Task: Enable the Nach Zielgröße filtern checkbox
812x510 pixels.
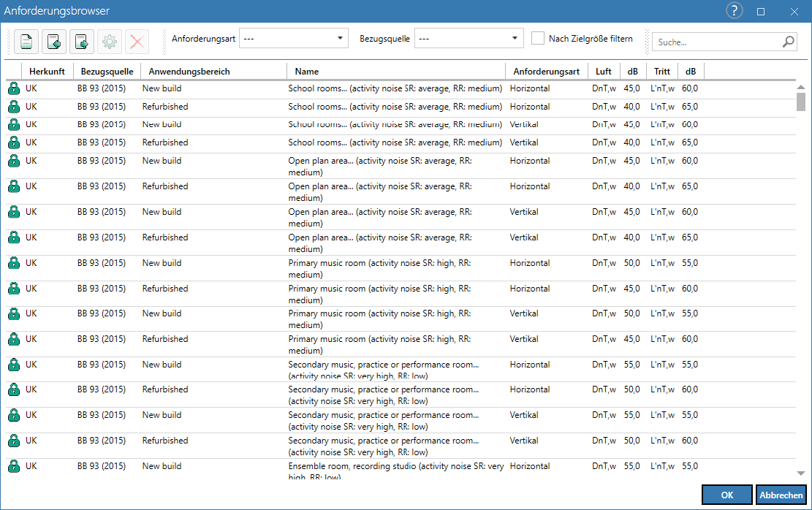Action: (538, 38)
